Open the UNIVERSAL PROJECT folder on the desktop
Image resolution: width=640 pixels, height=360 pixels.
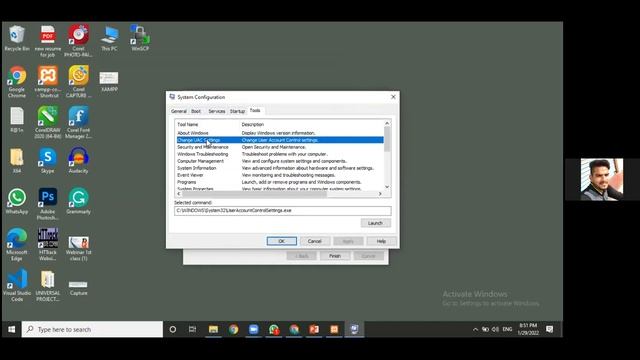[x=48, y=286]
